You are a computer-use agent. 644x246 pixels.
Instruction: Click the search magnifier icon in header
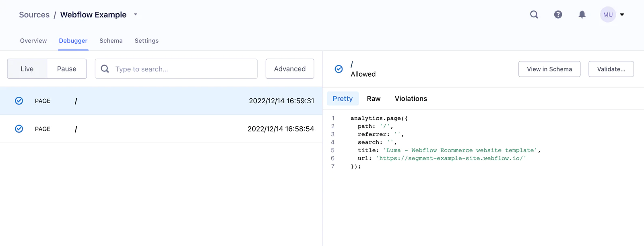click(534, 15)
